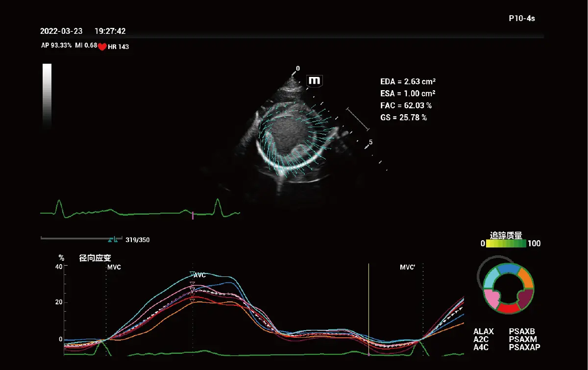This screenshot has height=370, width=588.
Task: Click the cine frame slider handle
Action: 113,240
